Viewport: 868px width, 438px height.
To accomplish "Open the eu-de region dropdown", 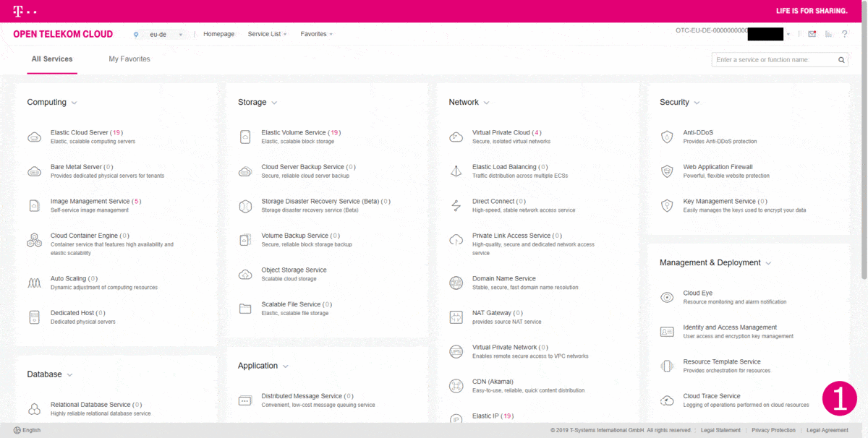I will click(x=159, y=34).
